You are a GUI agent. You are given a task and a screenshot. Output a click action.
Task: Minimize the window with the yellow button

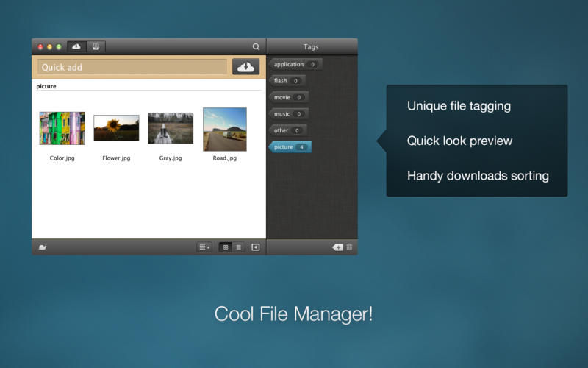click(49, 47)
